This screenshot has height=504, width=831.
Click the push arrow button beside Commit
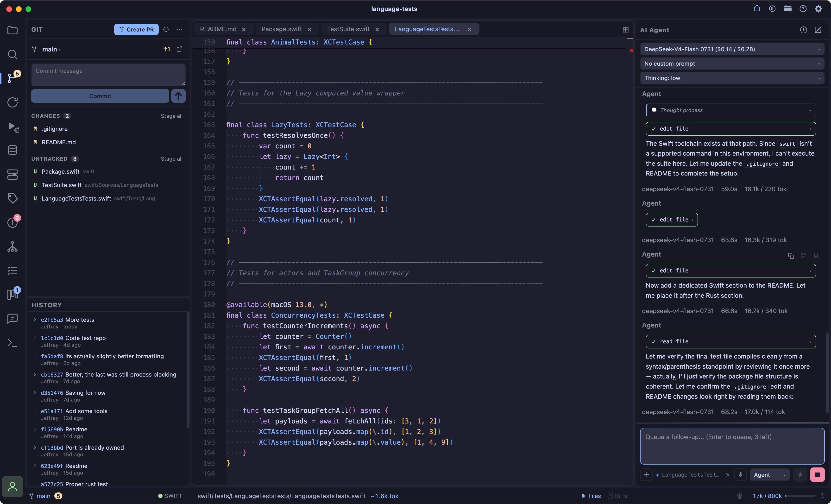pyautogui.click(x=178, y=96)
